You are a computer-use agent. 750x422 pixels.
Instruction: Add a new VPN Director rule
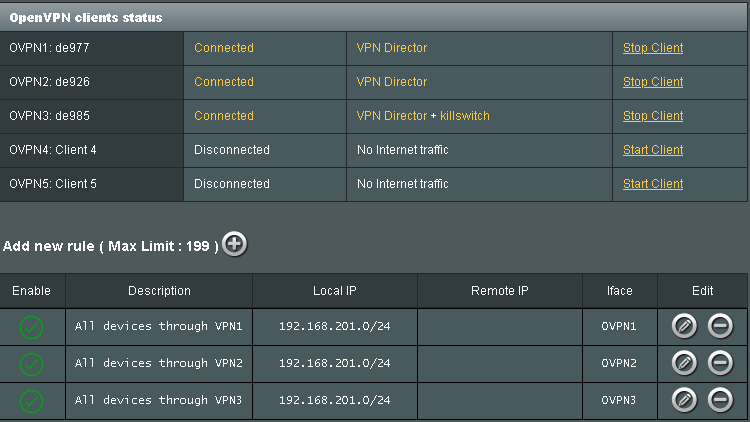(234, 244)
